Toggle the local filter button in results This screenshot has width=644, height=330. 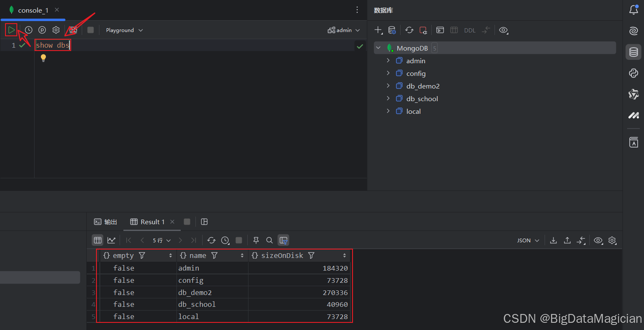(283, 240)
